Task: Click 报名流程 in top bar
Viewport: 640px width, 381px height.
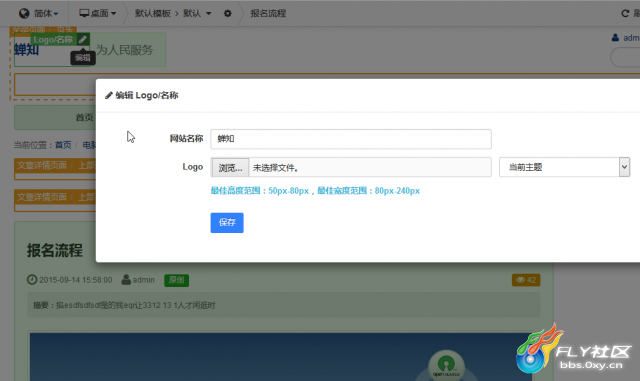Action: [x=268, y=13]
